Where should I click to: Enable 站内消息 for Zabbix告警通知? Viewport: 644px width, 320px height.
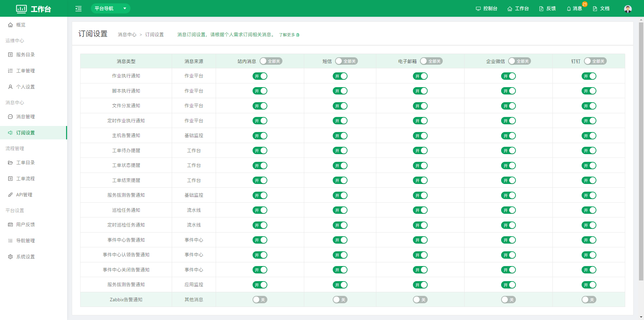click(x=260, y=300)
